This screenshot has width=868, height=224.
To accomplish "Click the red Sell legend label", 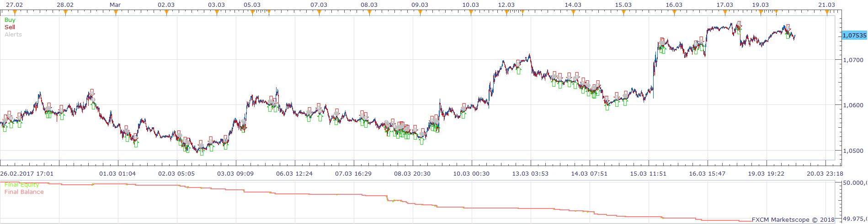I will click(x=10, y=27).
